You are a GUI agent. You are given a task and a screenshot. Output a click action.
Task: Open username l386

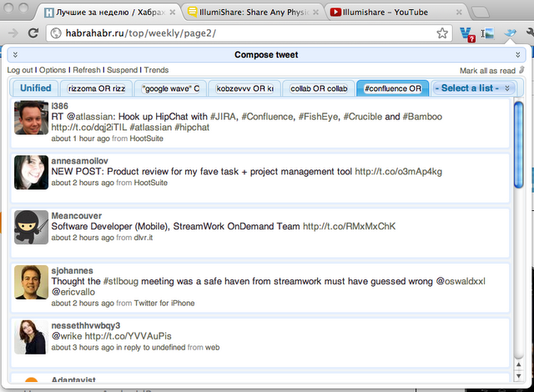[59, 106]
